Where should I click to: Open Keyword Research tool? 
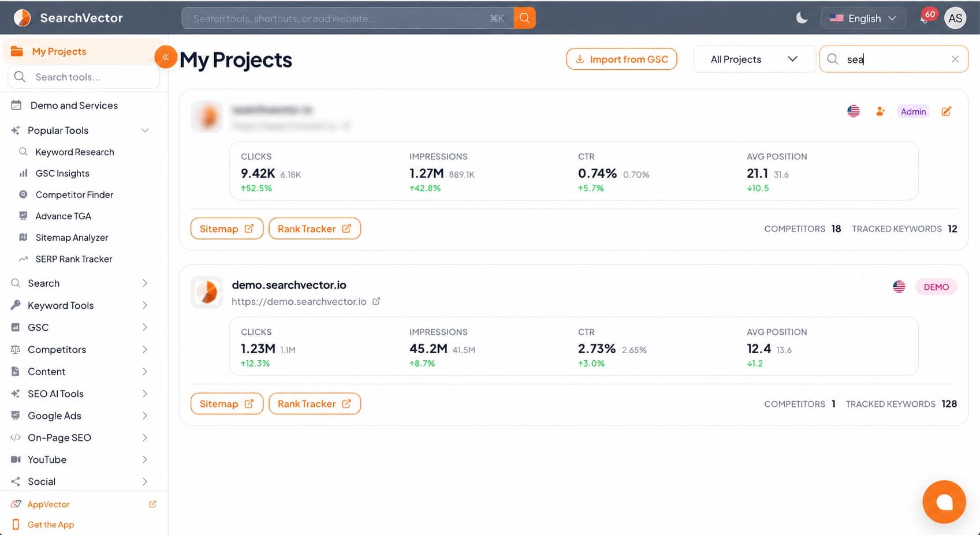coord(74,152)
